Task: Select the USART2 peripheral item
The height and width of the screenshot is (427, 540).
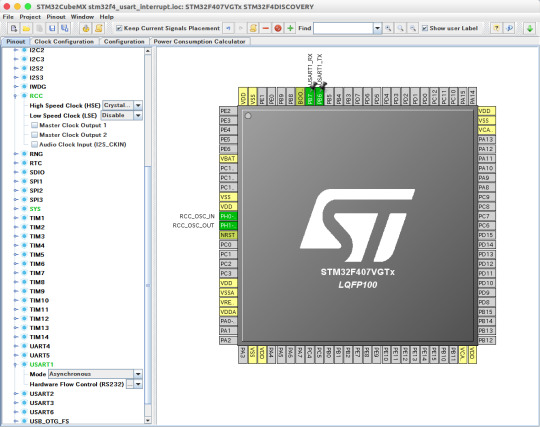Action: point(42,394)
